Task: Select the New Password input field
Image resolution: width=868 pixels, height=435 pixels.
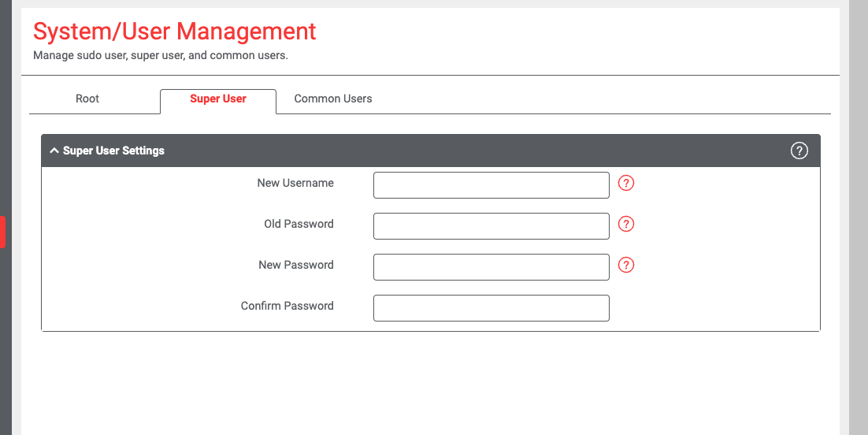Action: click(491, 267)
